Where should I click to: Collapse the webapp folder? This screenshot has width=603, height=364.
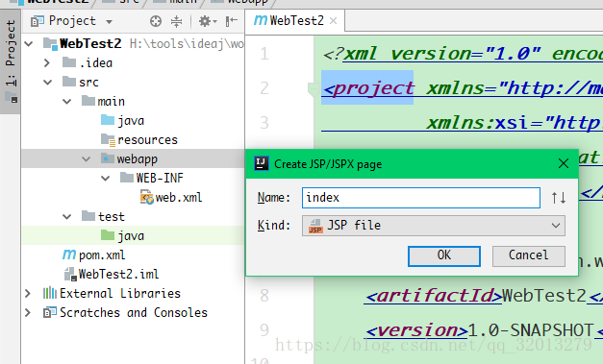(x=87, y=159)
